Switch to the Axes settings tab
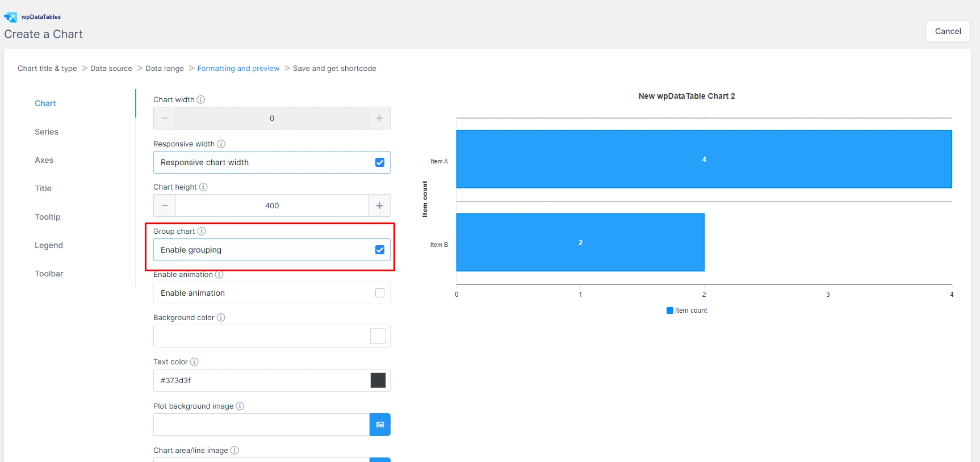Viewport: 980px width, 462px height. point(44,160)
